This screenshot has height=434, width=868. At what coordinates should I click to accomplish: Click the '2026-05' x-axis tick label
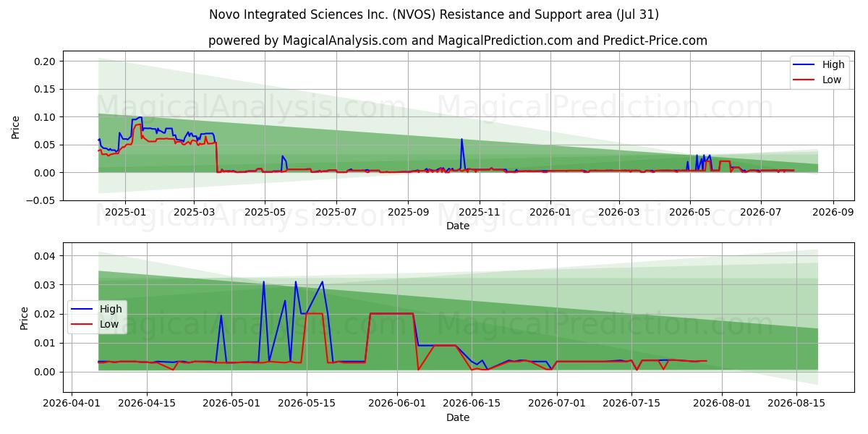pyautogui.click(x=689, y=213)
